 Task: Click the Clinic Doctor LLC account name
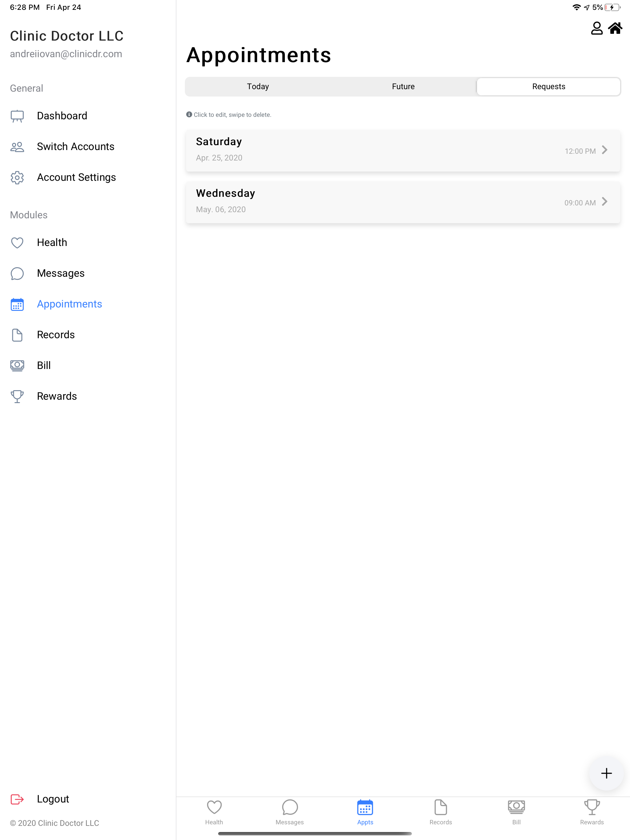(x=67, y=36)
